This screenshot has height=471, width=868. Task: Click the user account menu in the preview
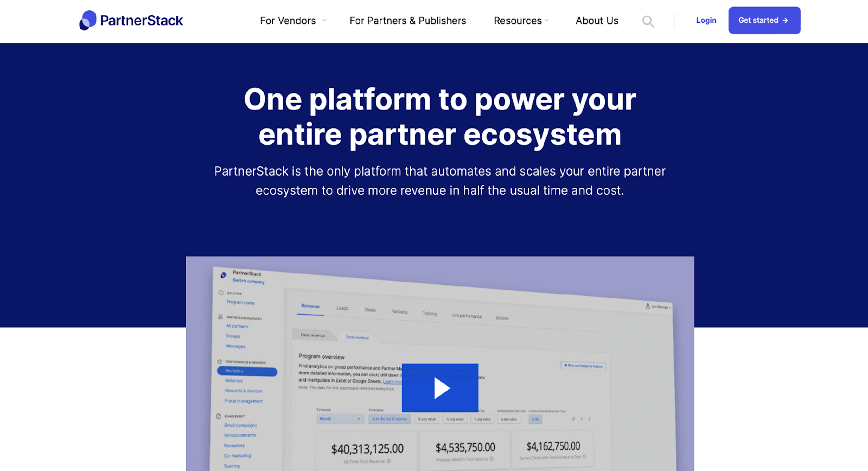[658, 307]
